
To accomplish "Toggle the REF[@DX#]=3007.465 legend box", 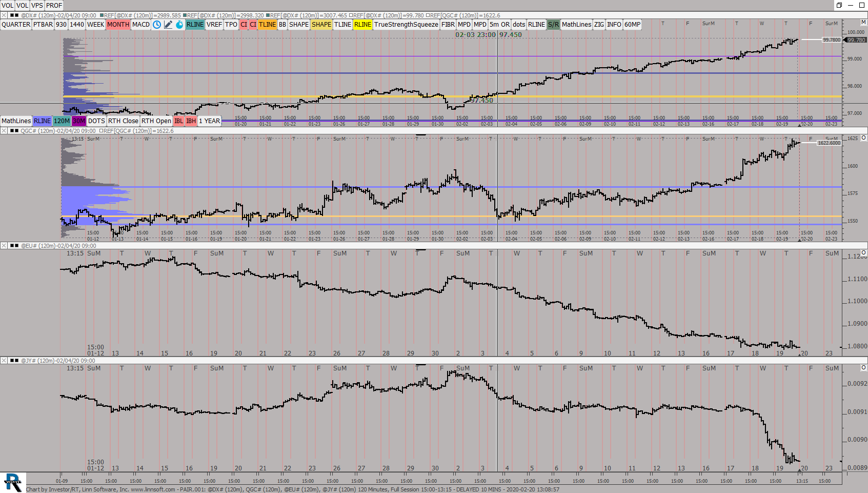I will [268, 15].
